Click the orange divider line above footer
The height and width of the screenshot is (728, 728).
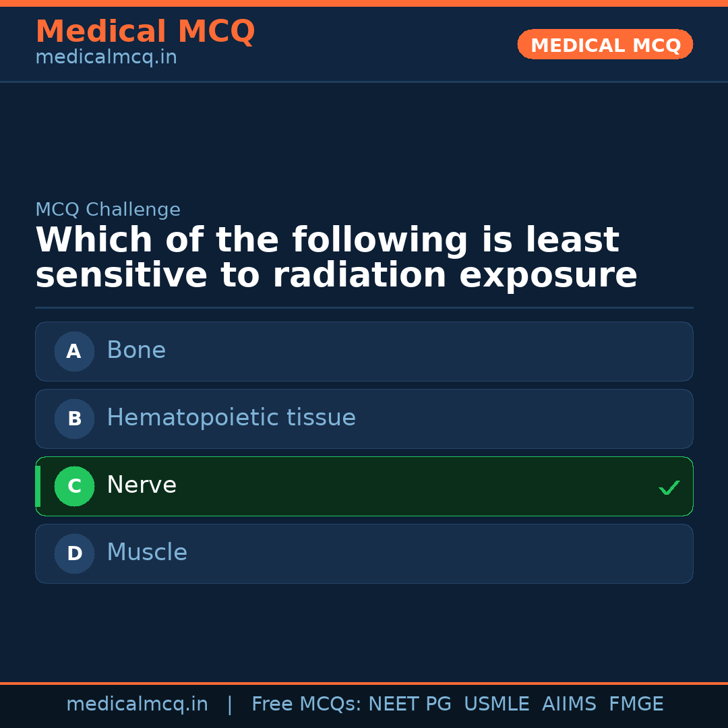tap(364, 683)
